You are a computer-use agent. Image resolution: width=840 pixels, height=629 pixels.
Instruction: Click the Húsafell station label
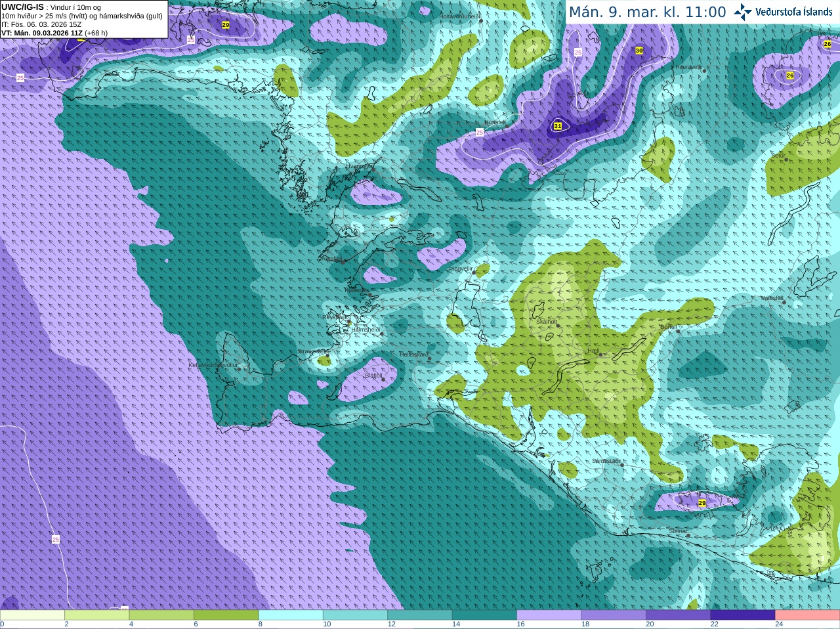495,122
